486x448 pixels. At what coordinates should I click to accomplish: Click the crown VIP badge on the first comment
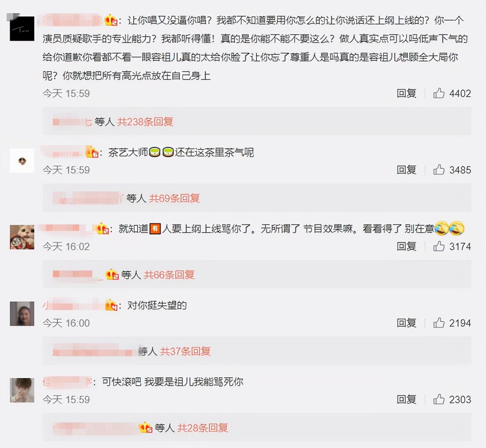[x=111, y=20]
